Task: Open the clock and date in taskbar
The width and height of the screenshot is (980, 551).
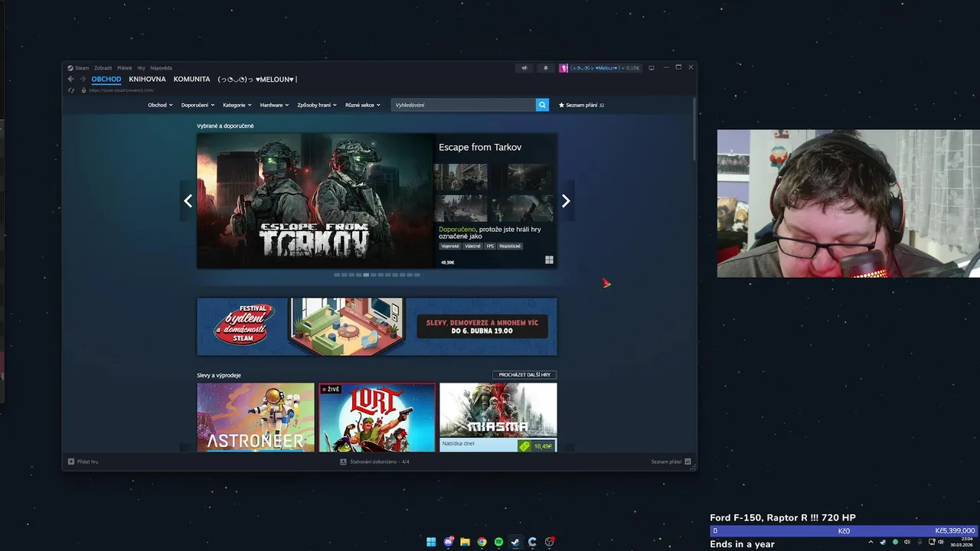Action: click(962, 542)
